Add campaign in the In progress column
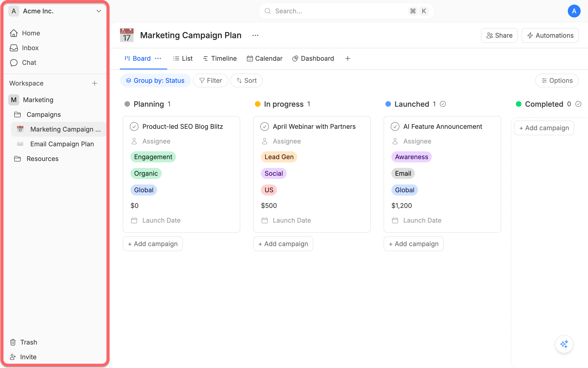Screen dimensions: 588x368 click(x=283, y=244)
